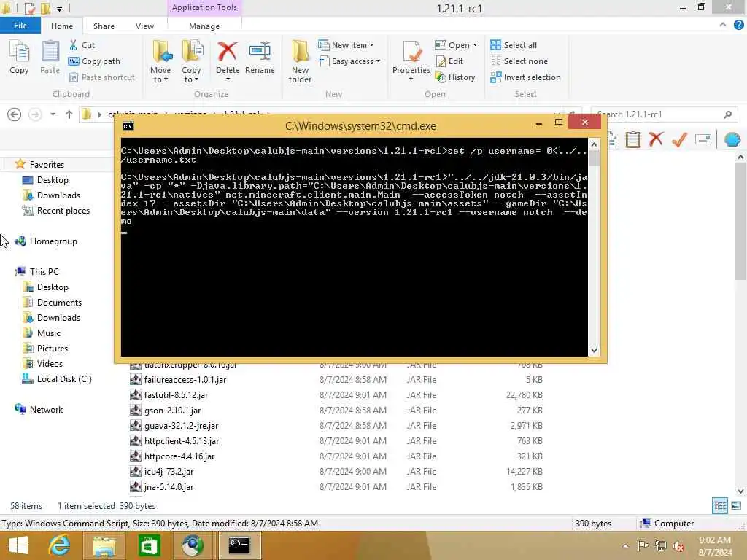This screenshot has width=747, height=560.
Task: Click Invert selection in ribbon
Action: coord(525,77)
